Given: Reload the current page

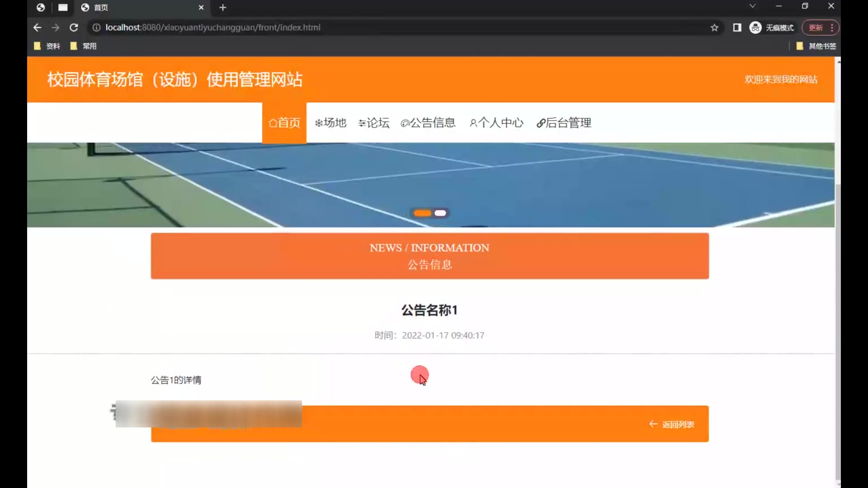Looking at the screenshot, I should click(74, 28).
